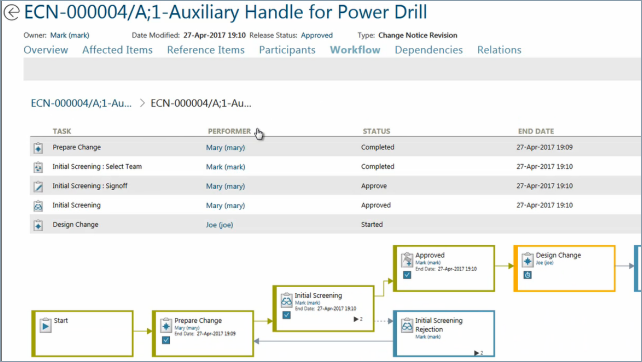Viewport: 642px width, 362px height.
Task: Click the first ECN-000004/A;1-Au... breadcrumb link
Action: (81, 103)
